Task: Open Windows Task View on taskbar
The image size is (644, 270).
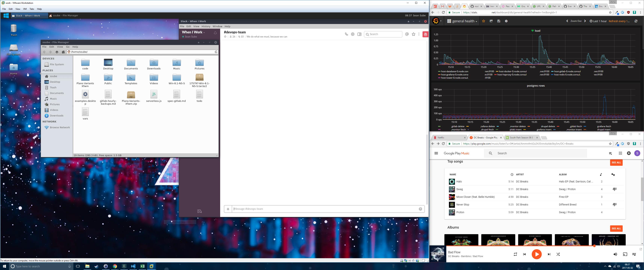Action: [x=78, y=266]
